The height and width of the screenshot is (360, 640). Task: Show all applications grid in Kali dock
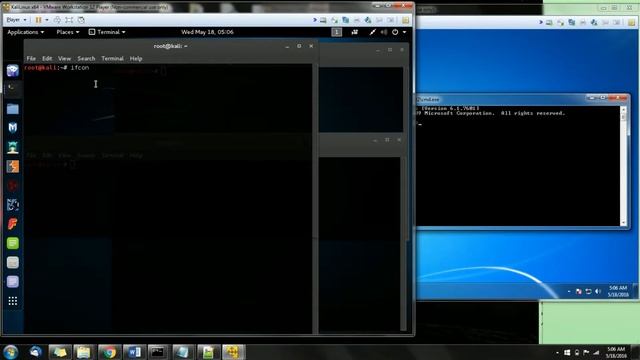(13, 301)
